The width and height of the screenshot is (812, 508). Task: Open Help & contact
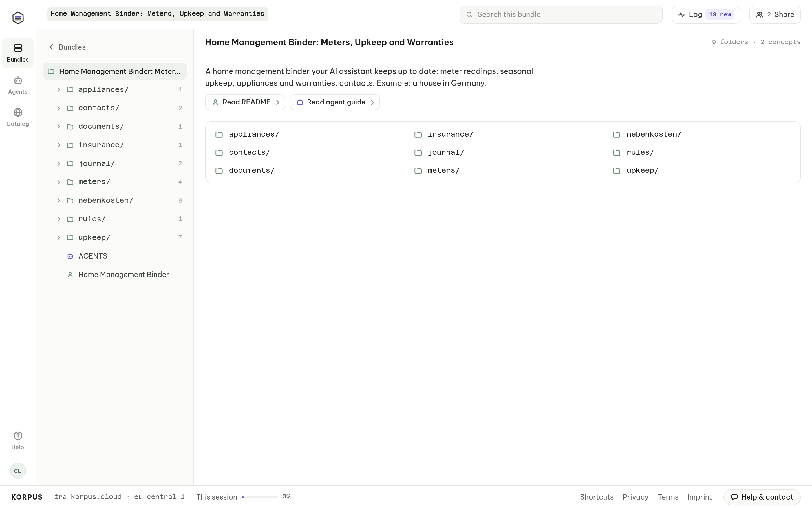pos(762,497)
